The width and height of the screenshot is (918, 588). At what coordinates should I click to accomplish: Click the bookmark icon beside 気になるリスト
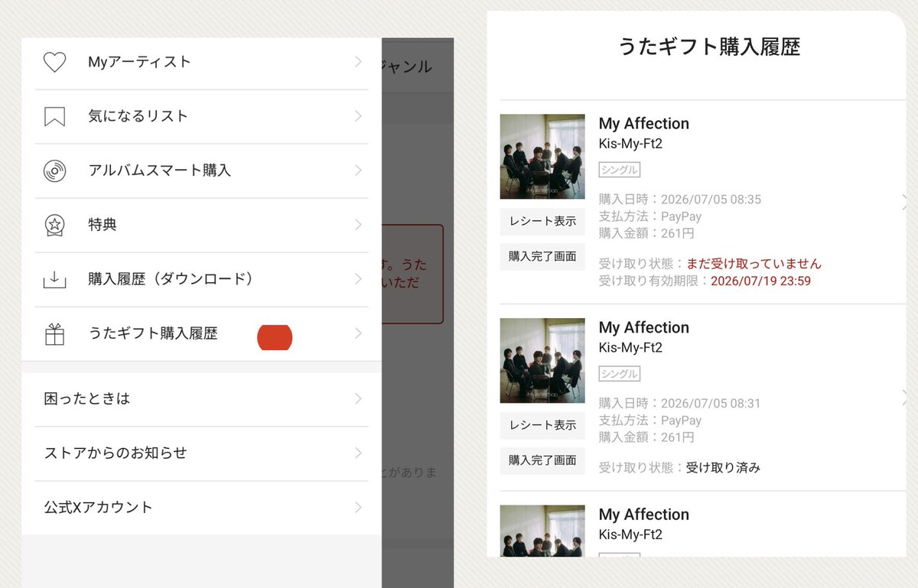[x=54, y=116]
